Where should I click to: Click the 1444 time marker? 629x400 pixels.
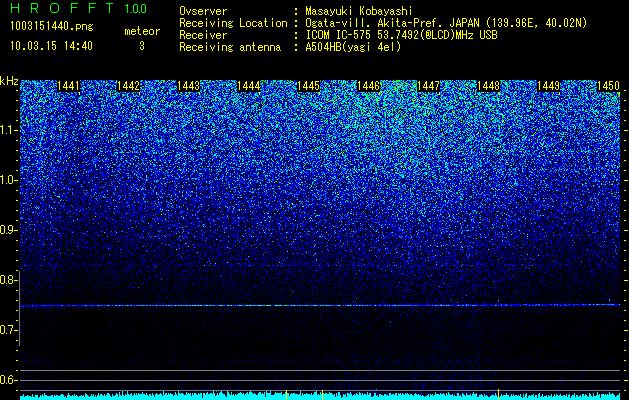[x=249, y=86]
